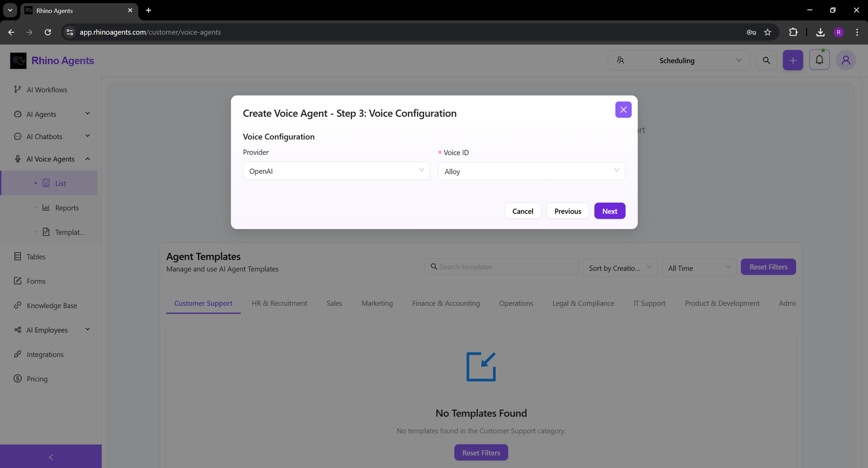The height and width of the screenshot is (468, 868).
Task: Proceed with the Next button
Action: (610, 211)
